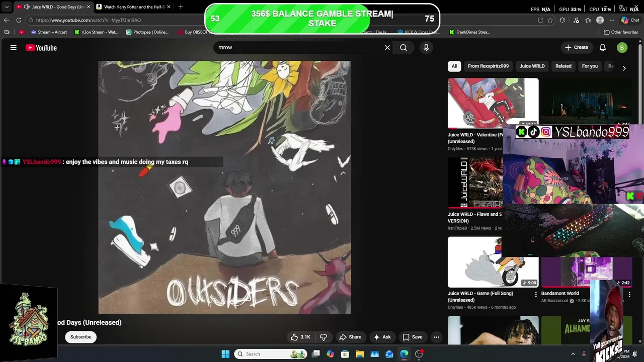This screenshot has height=362, width=644.
Task: Start voice search with the microphone
Action: [426, 47]
